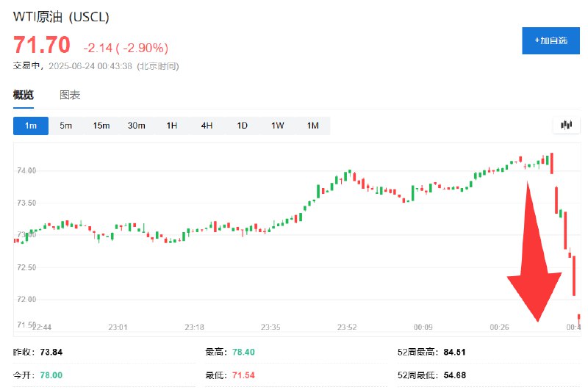Click the (北京时间) timezone label

click(x=158, y=66)
